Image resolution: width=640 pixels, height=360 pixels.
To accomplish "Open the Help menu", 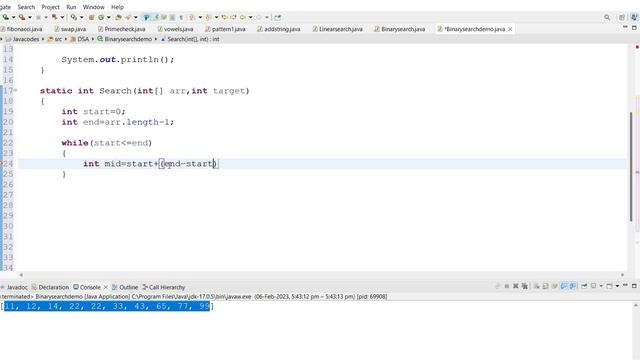I will pyautogui.click(x=117, y=7).
